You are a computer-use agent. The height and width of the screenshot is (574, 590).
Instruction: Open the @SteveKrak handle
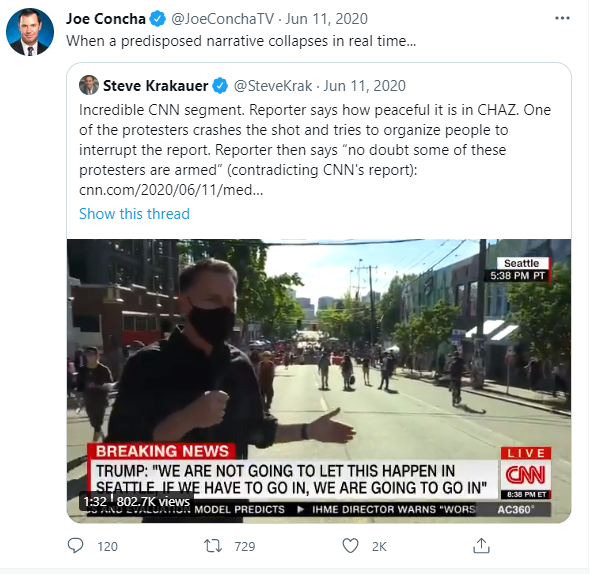point(273,86)
